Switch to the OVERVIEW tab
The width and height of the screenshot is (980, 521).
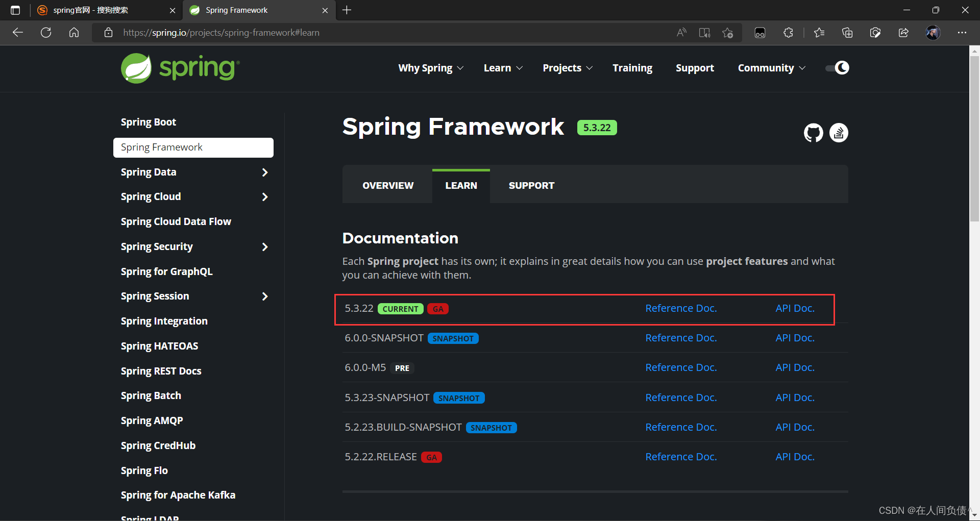(x=388, y=186)
